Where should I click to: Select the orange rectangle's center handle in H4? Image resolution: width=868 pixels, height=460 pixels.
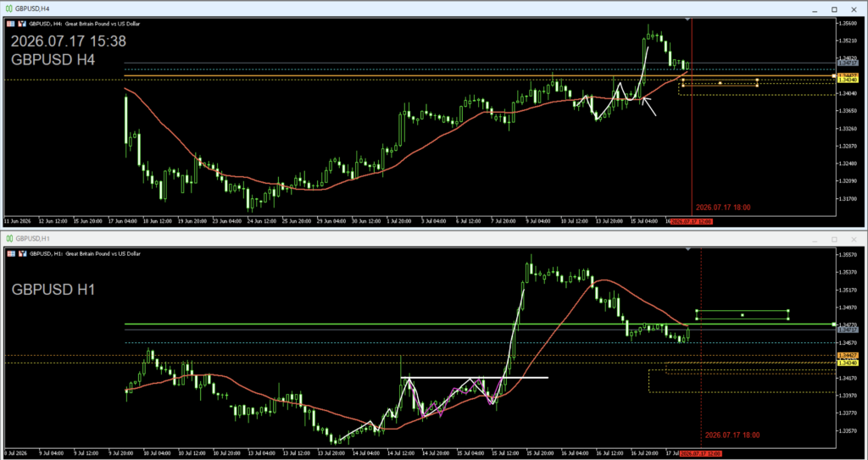point(721,83)
